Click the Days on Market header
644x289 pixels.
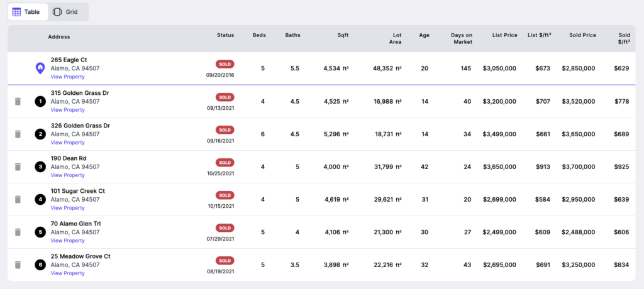coord(462,38)
